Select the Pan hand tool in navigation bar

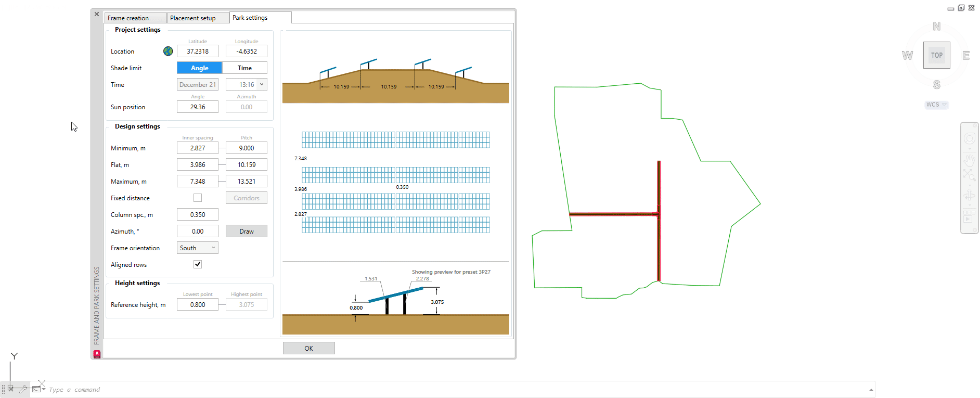[970, 160]
